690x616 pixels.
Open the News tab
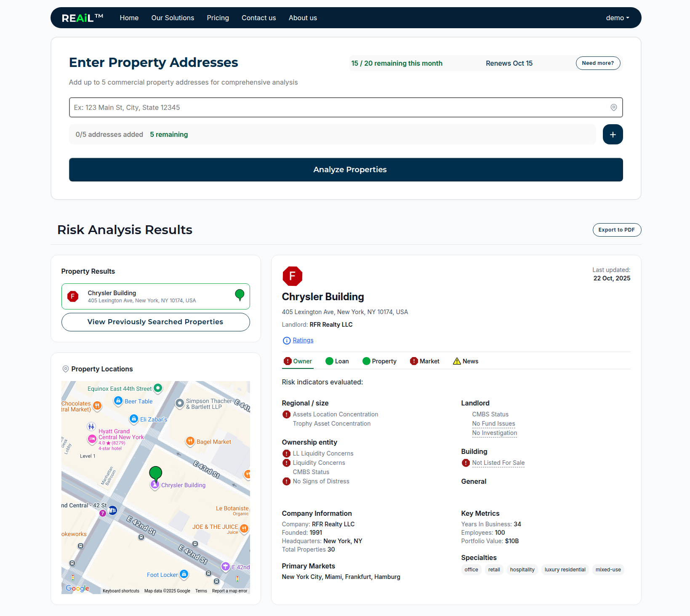pyautogui.click(x=466, y=361)
